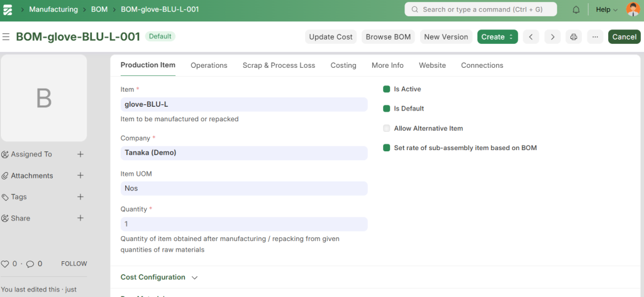Open the Scrap & Process Loss tab
The width and height of the screenshot is (644, 297).
(279, 65)
